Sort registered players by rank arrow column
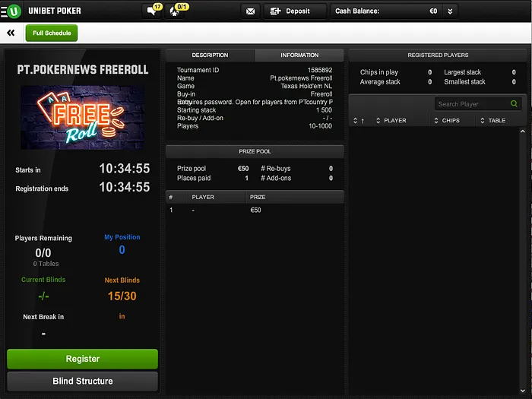Viewport: 532px width, 399px height. [359, 120]
